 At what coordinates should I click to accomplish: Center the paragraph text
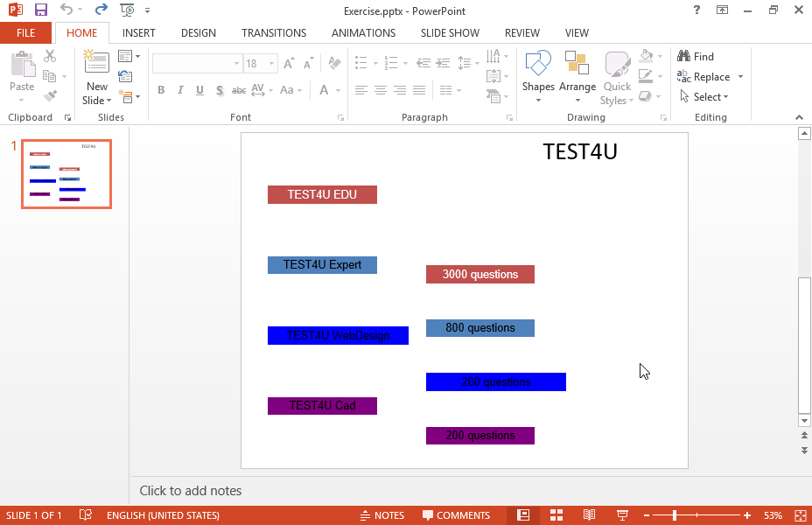381,91
